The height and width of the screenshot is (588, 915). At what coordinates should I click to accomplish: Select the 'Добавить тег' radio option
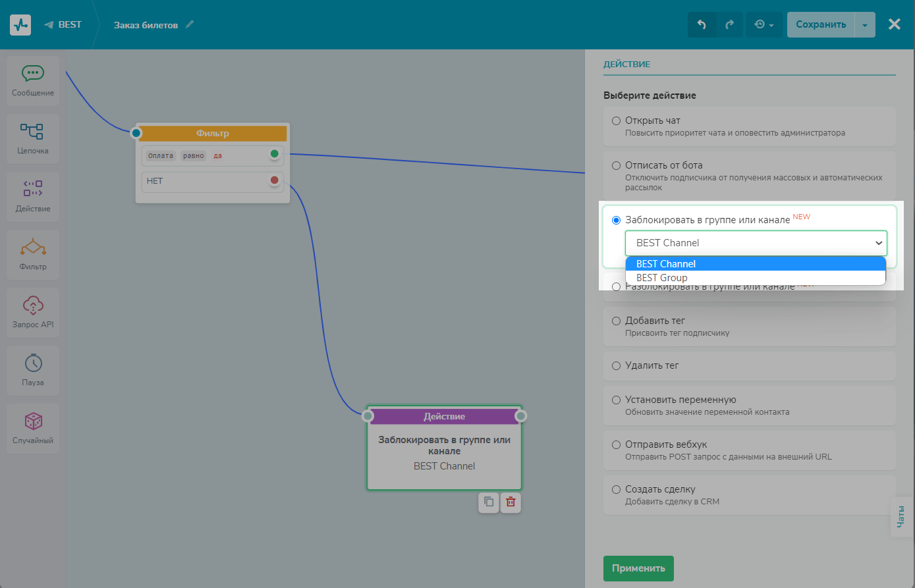617,321
